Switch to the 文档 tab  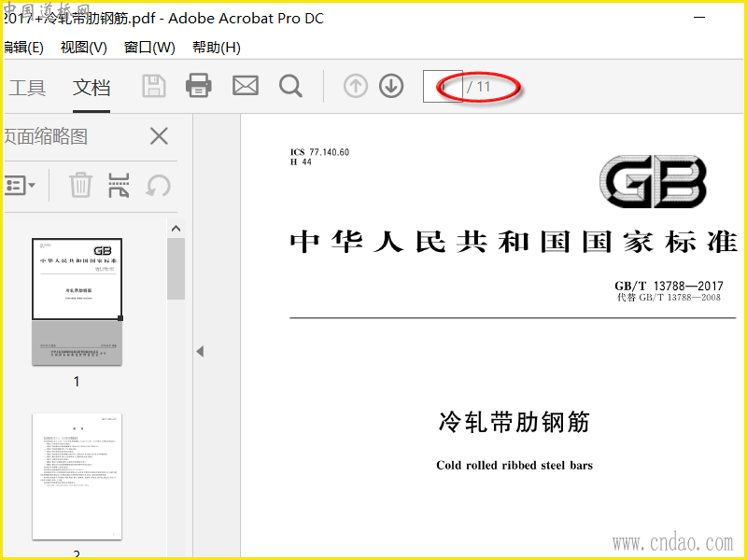click(92, 88)
